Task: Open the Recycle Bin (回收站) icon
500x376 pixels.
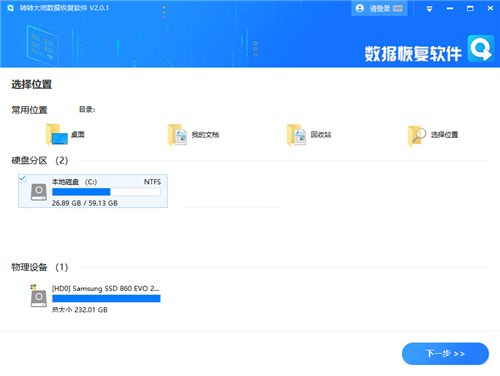Action: coord(296,135)
